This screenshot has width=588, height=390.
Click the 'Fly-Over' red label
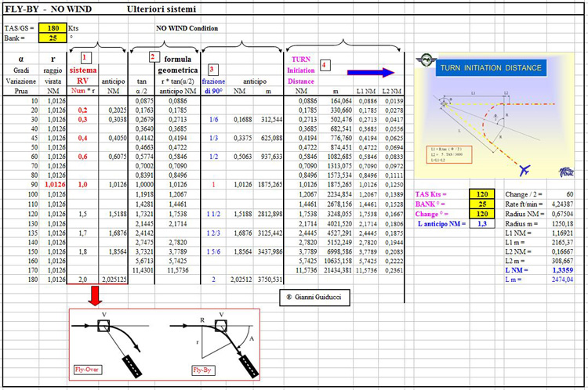pyautogui.click(x=86, y=370)
